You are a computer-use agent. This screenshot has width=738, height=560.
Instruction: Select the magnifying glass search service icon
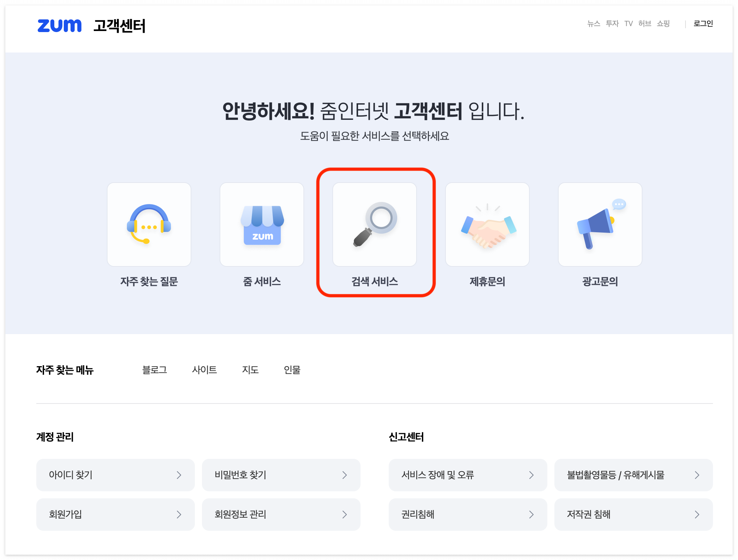tap(375, 224)
